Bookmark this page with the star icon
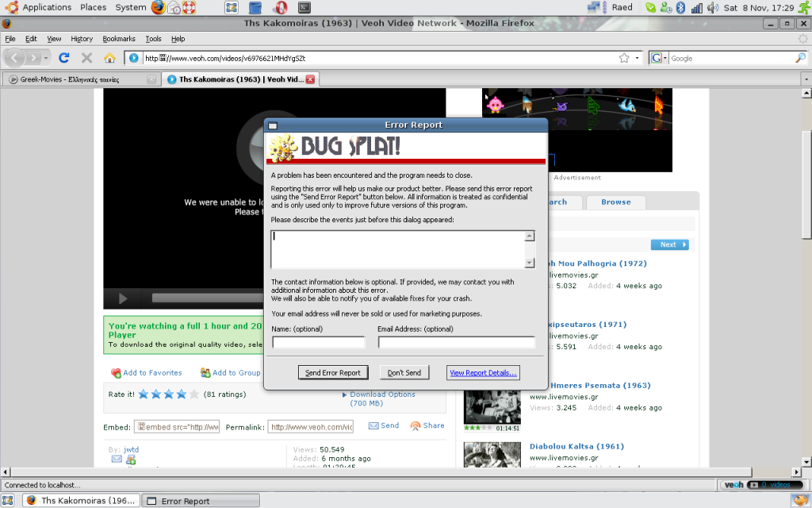The image size is (812, 508). pos(624,58)
